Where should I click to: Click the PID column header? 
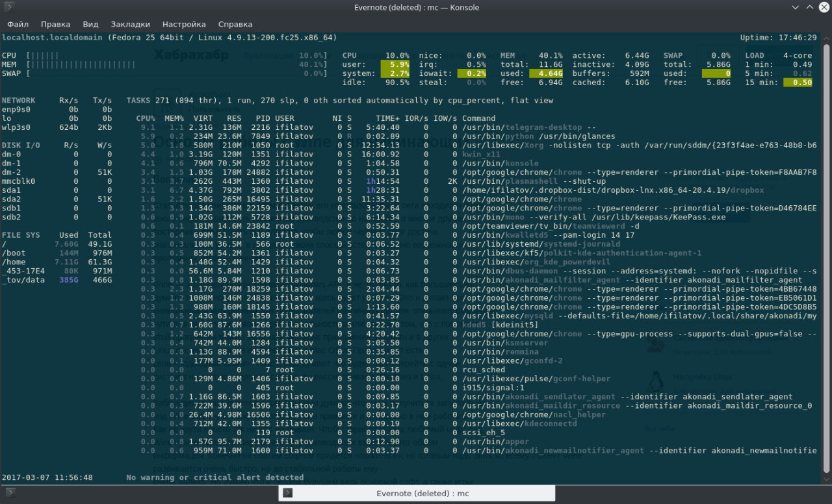tap(263, 119)
